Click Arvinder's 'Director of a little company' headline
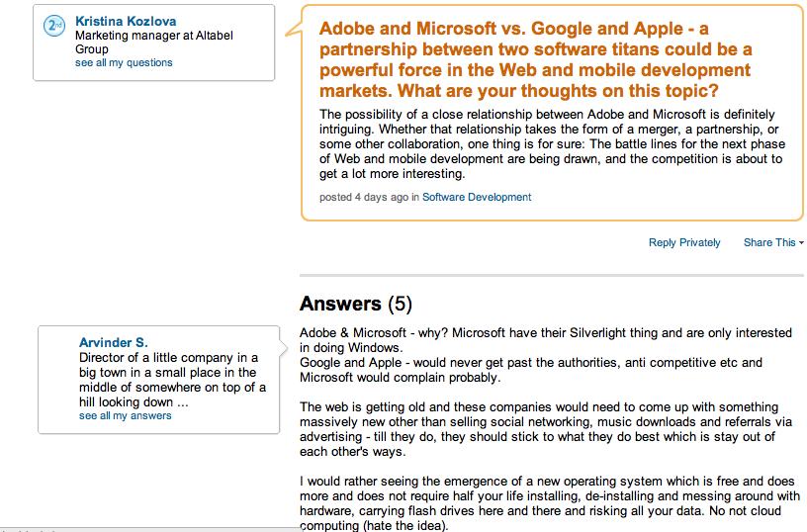 (172, 380)
